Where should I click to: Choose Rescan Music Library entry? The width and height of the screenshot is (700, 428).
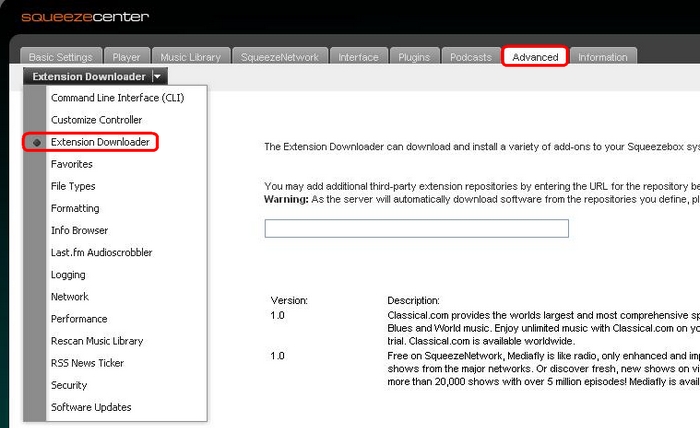tap(97, 341)
